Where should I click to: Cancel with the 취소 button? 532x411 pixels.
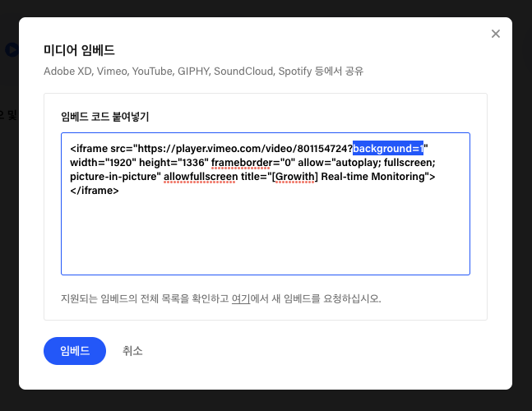click(x=132, y=351)
